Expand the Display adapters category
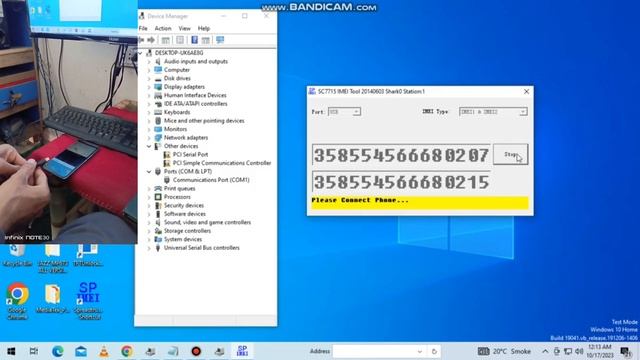Screen dimensions: 640x360 pos(149,87)
